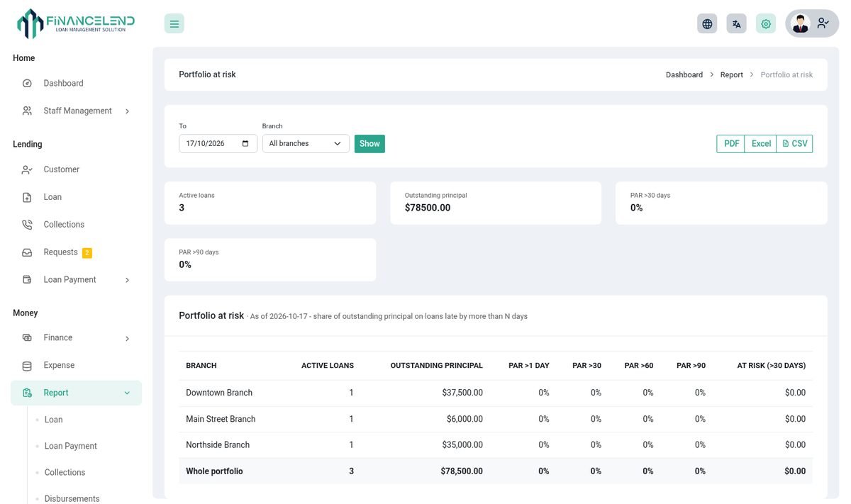The image size is (851, 504).
Task: Click the Finance icon in sidebar
Action: [27, 338]
